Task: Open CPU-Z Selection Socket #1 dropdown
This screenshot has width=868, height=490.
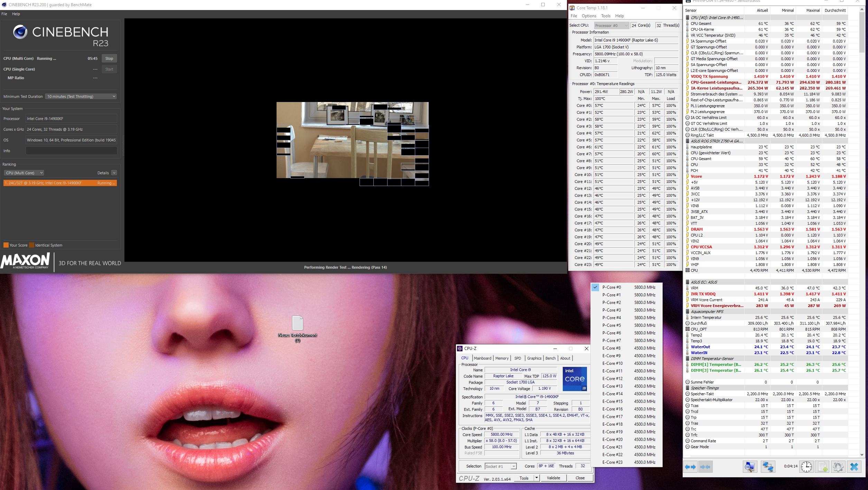Action: [501, 466]
